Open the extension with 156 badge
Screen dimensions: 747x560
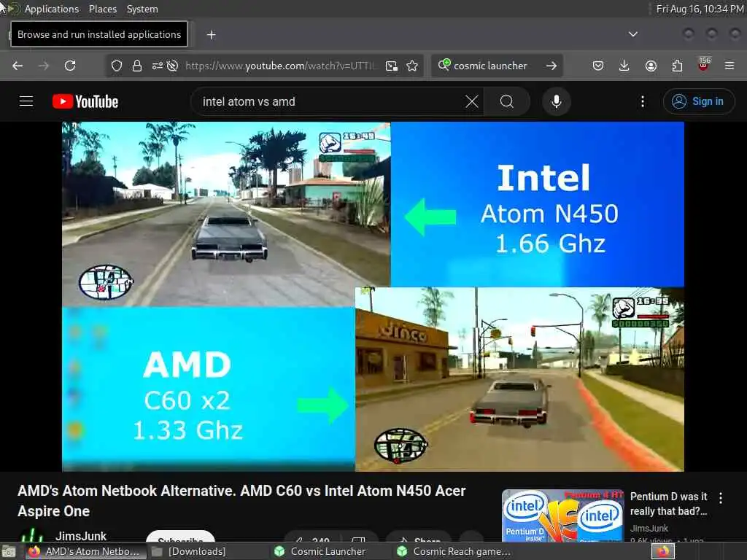click(703, 65)
